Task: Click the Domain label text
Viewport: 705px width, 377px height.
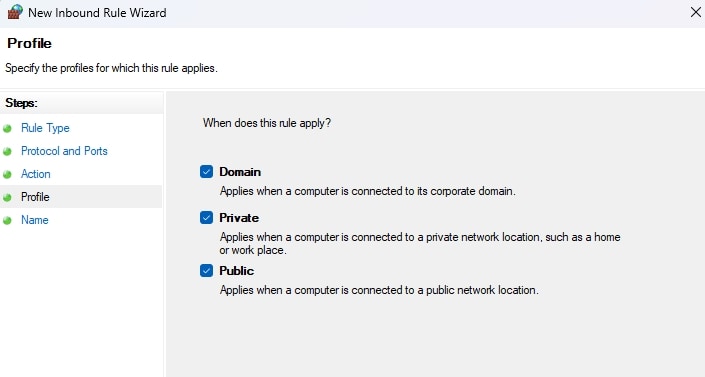Action: [240, 172]
